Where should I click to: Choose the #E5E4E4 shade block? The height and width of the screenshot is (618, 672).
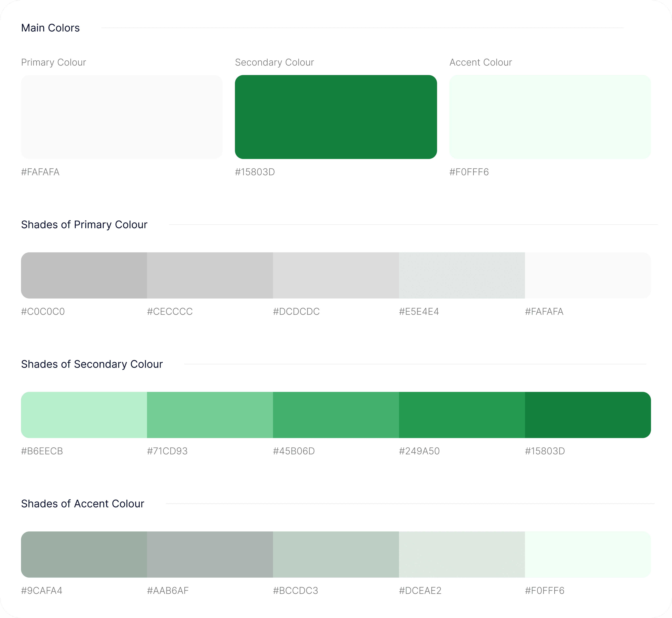(462, 275)
